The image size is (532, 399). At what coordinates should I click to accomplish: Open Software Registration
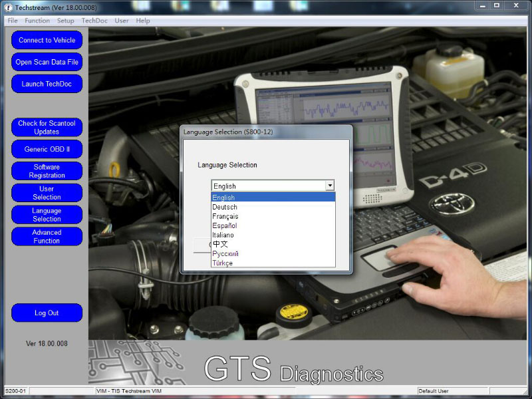click(x=47, y=171)
